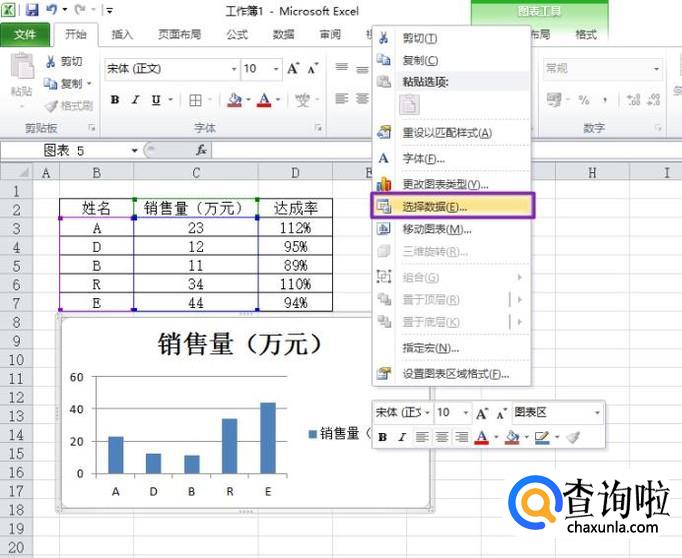Click Bold in the mini toolbar

coord(382,437)
